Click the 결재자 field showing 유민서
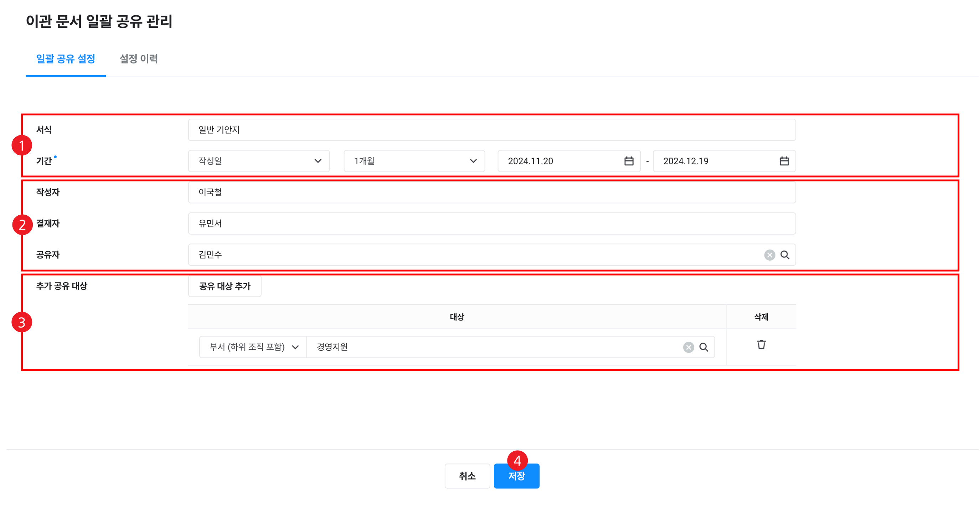The height and width of the screenshot is (508, 980). [x=491, y=224]
